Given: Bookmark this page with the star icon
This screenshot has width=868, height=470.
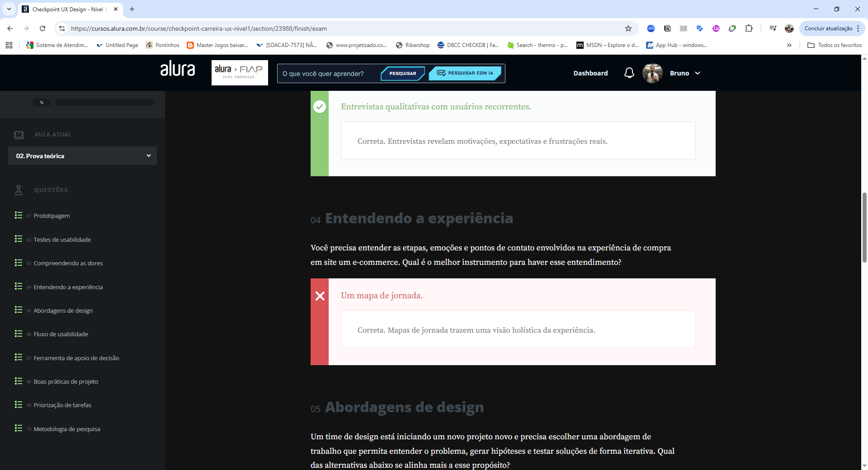Looking at the screenshot, I should point(628,28).
